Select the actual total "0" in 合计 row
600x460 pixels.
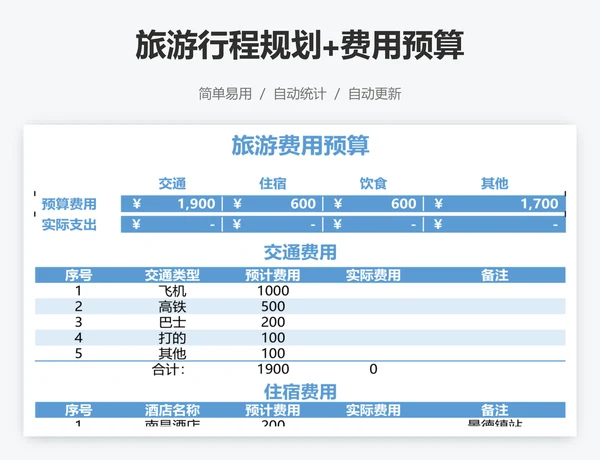[x=373, y=369]
